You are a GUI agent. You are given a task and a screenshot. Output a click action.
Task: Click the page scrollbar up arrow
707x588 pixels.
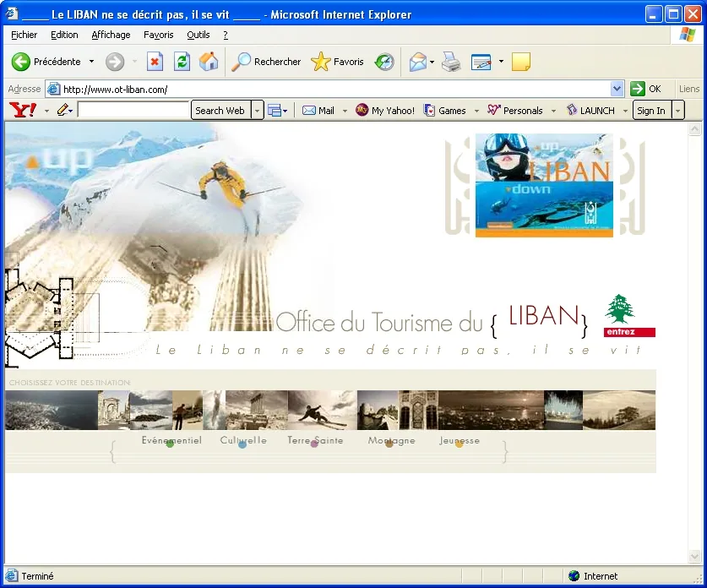[x=694, y=129]
